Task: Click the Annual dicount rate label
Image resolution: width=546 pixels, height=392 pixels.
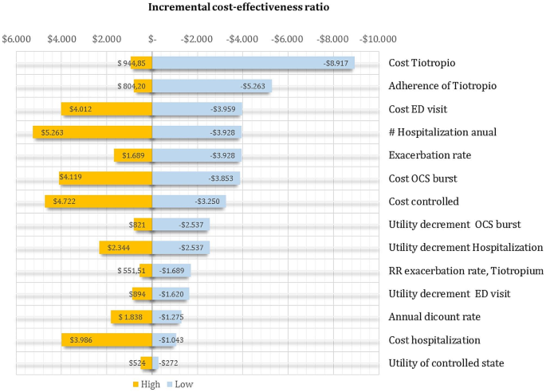Action: (x=434, y=317)
